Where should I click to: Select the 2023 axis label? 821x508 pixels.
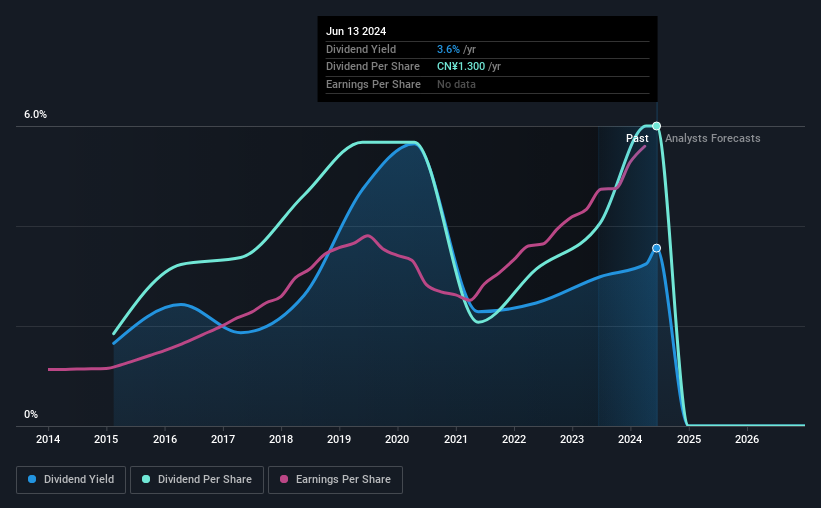[572, 439]
